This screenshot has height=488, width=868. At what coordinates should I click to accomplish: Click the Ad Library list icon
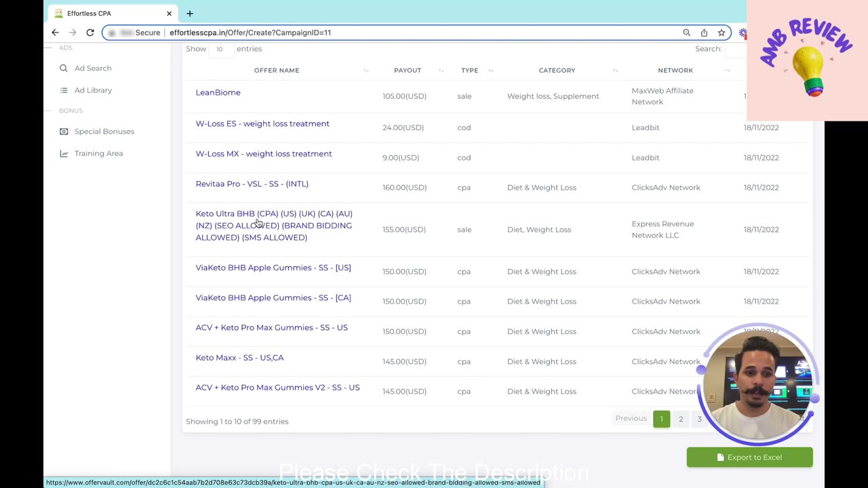point(64,90)
